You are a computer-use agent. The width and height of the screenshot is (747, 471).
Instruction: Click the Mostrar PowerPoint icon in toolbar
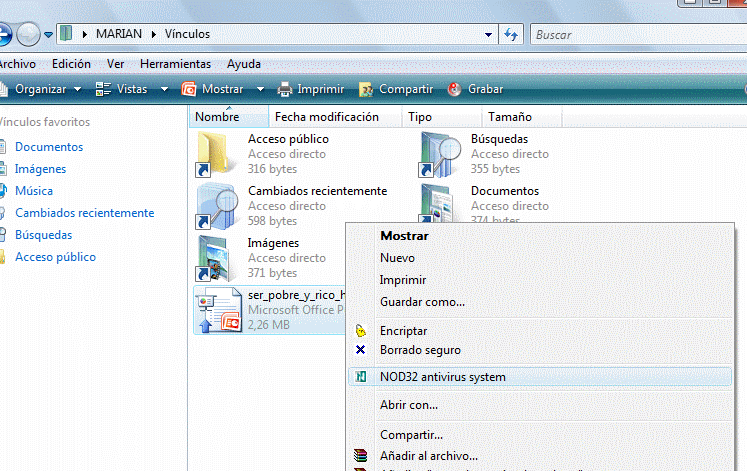pyautogui.click(x=189, y=89)
